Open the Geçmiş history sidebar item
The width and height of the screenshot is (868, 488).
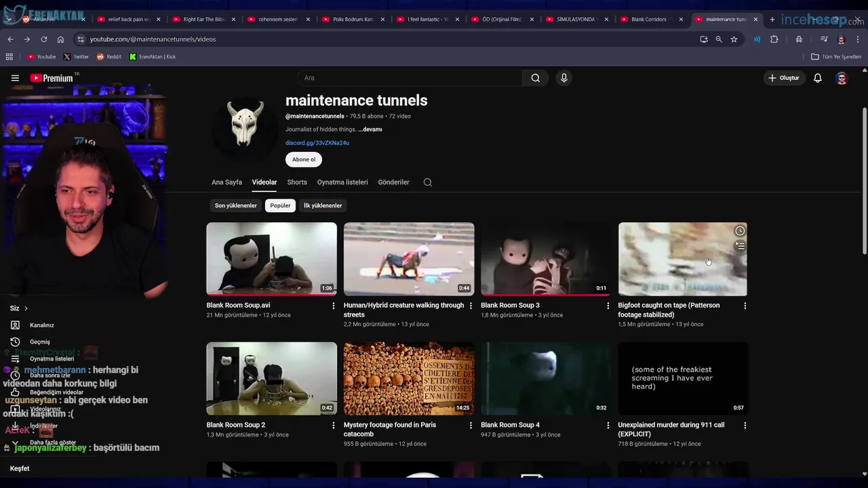tap(39, 342)
